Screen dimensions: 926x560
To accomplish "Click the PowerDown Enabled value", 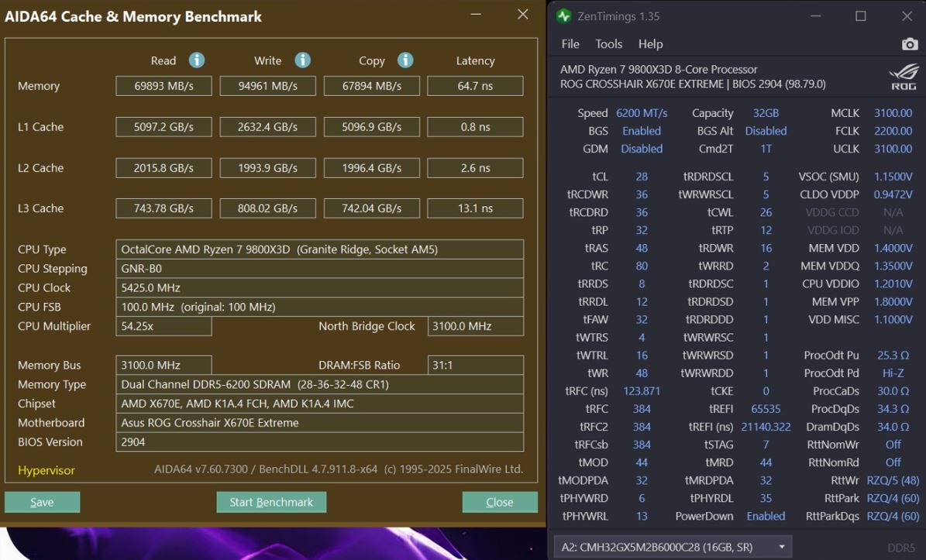I will 766,517.
